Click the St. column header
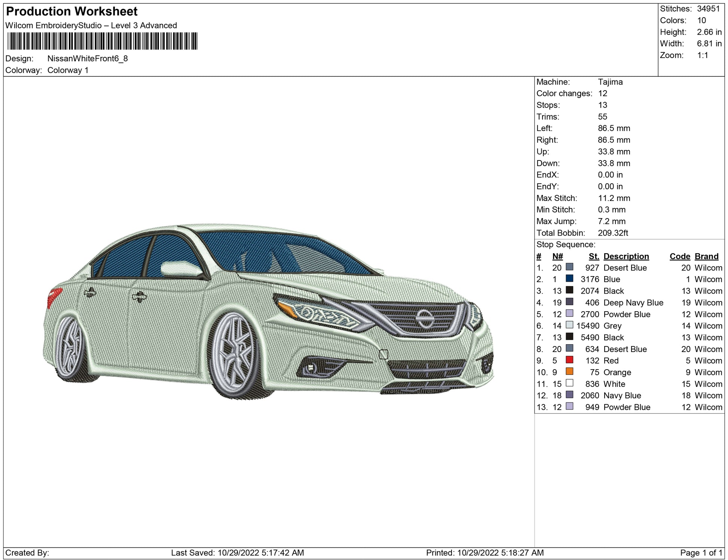 click(594, 256)
